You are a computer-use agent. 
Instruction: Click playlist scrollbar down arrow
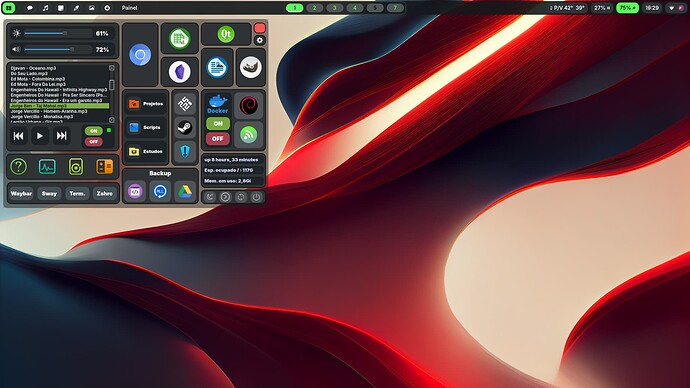pos(112,120)
